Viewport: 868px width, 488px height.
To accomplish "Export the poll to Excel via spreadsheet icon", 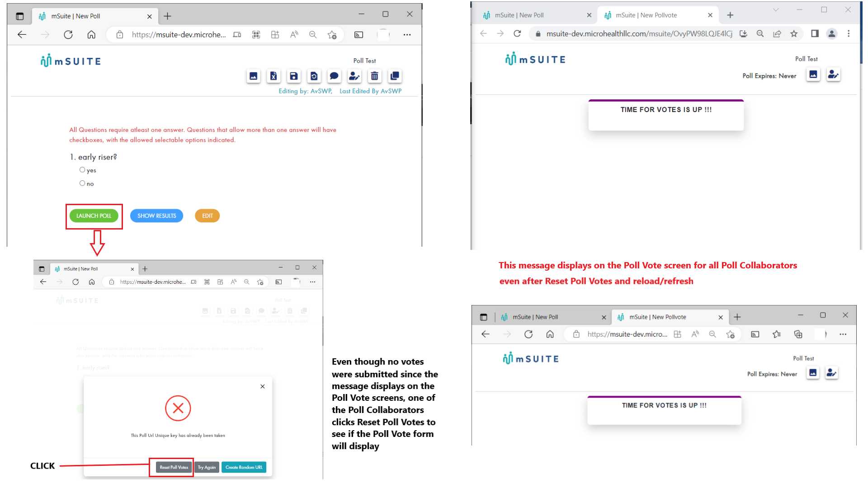I will pyautogui.click(x=274, y=76).
